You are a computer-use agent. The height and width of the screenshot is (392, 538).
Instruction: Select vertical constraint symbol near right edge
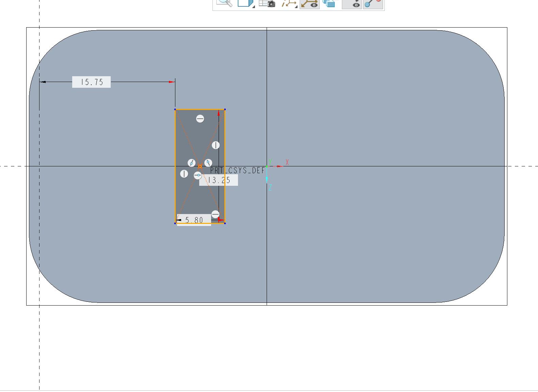pyautogui.click(x=216, y=145)
